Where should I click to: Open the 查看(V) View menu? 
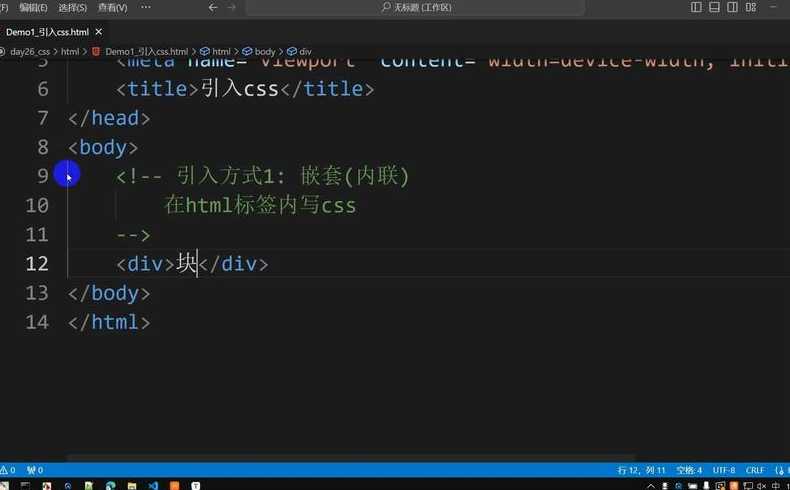pyautogui.click(x=112, y=8)
